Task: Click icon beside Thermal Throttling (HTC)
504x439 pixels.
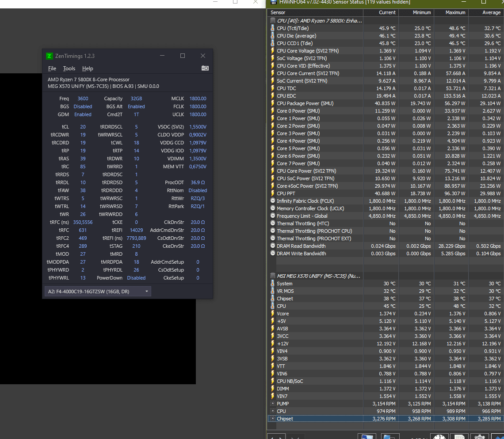Action: point(273,223)
